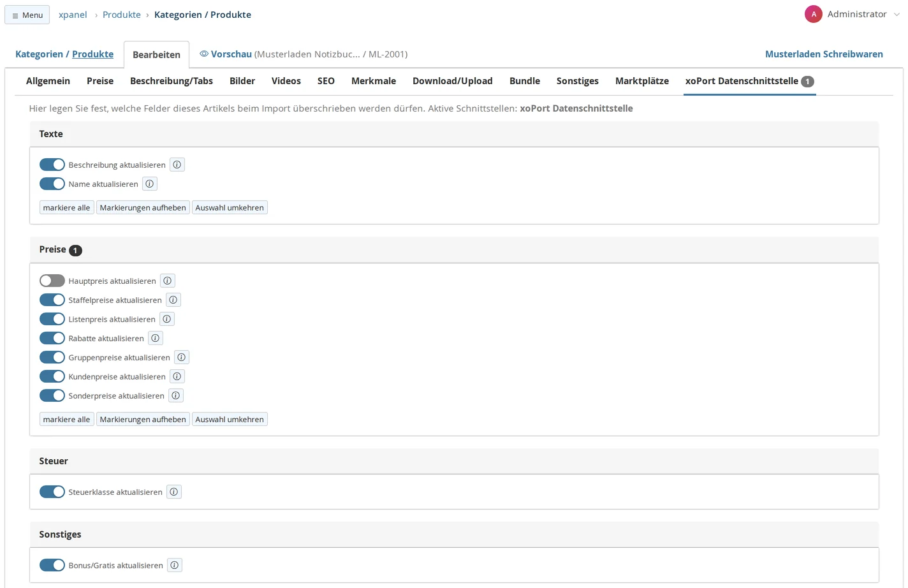The width and height of the screenshot is (908, 588).
Task: Open the Sonstiges tab
Action: tap(578, 81)
